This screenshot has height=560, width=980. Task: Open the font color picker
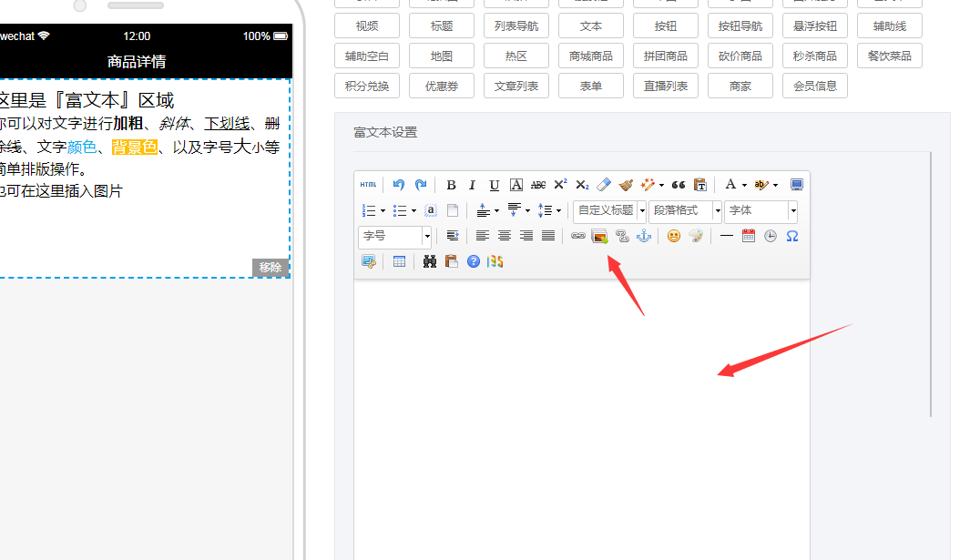coord(730,185)
